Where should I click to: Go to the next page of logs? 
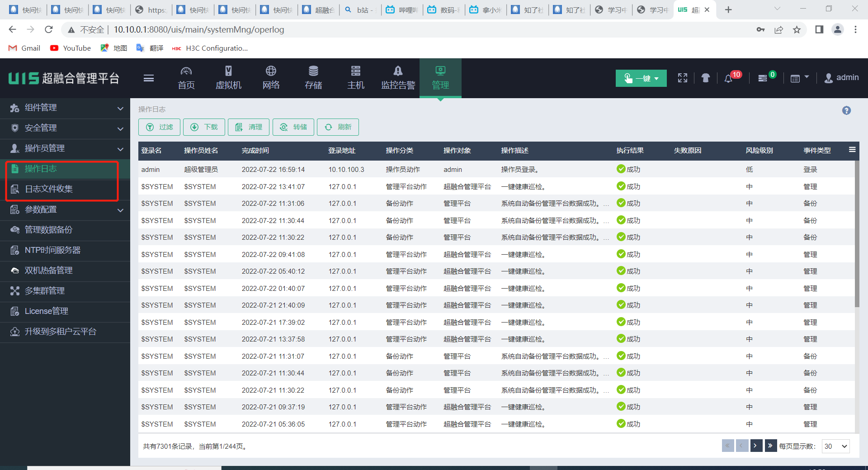[756, 446]
